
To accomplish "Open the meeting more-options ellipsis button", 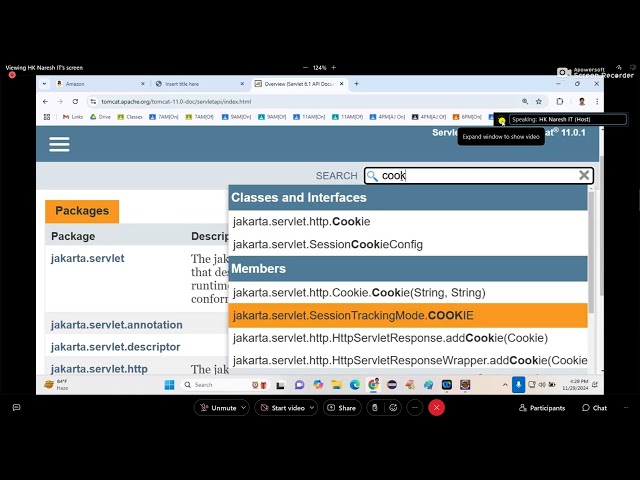I will point(415,407).
